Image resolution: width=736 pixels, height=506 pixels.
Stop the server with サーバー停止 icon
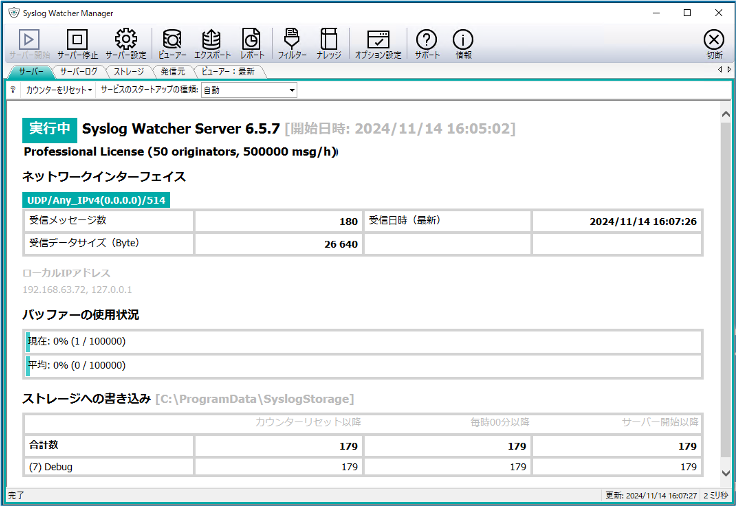tap(77, 40)
